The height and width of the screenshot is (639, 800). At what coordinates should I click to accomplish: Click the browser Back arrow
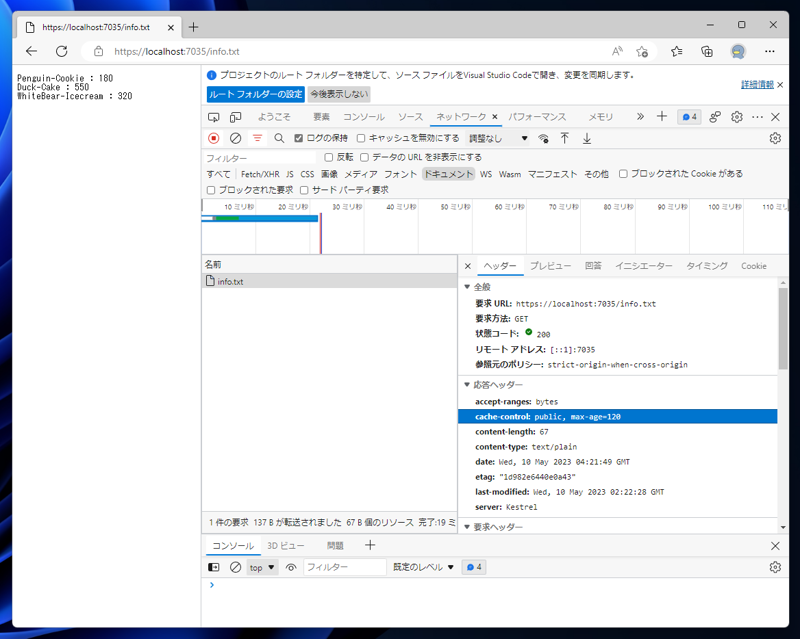(32, 51)
